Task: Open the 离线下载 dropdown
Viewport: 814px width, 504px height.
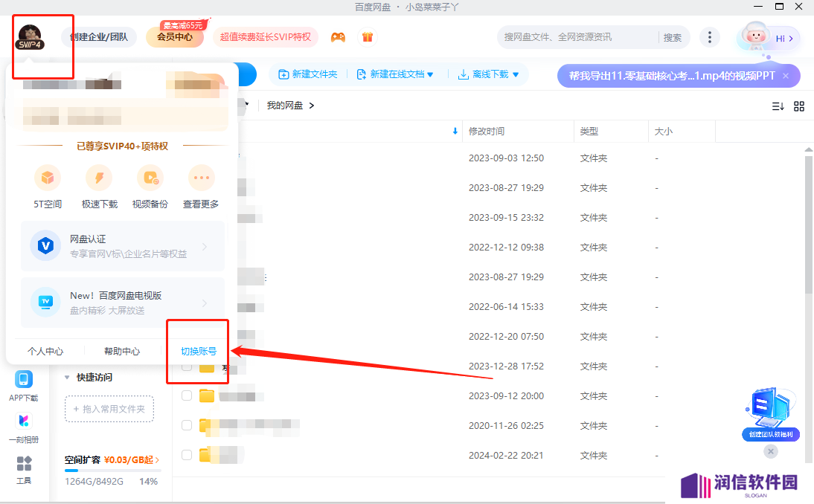Action: coord(488,74)
